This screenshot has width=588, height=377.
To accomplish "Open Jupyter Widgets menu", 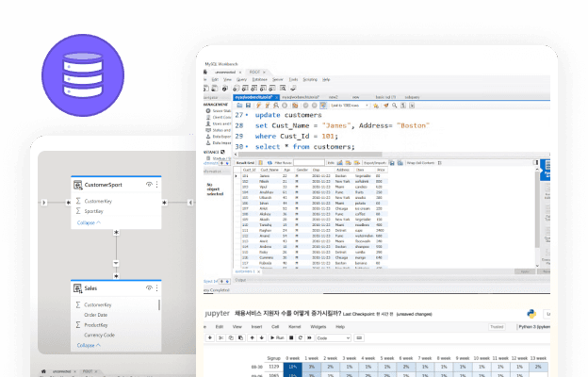I will [318, 327].
